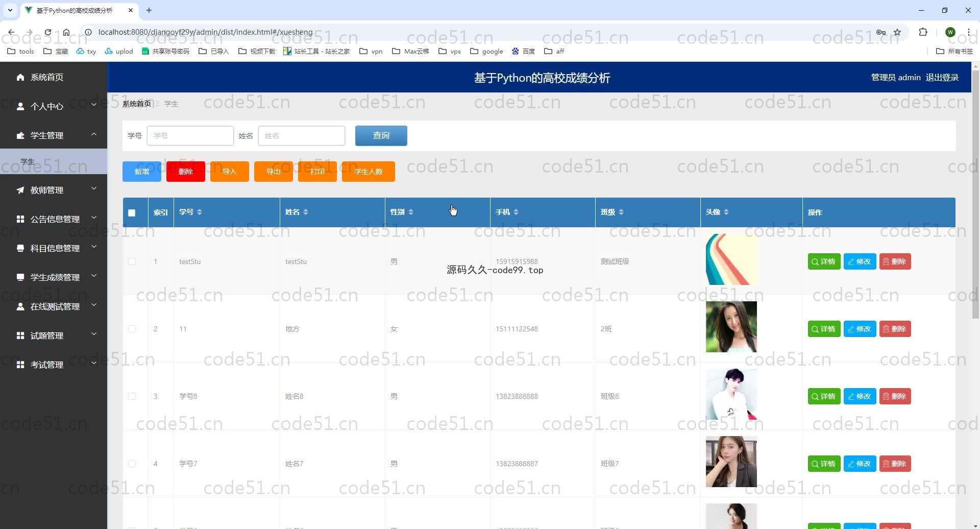Toggle the select-all checkbox in table header
This screenshot has width=980, height=529.
132,213
